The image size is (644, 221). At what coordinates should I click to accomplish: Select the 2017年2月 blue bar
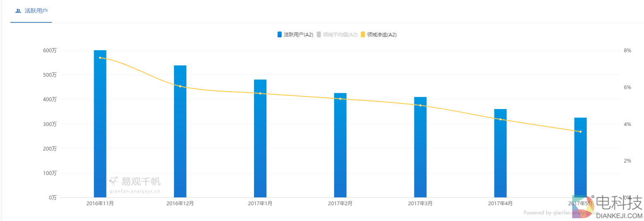(340, 145)
